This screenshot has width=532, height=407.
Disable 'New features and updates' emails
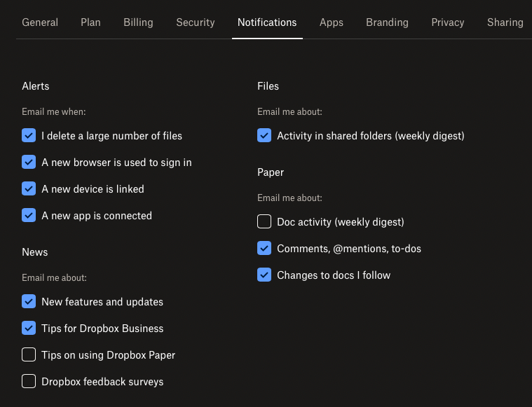pyautogui.click(x=29, y=302)
